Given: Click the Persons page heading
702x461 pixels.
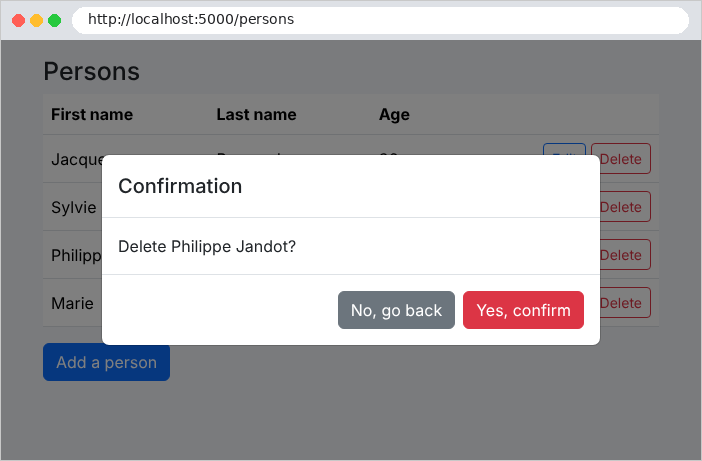Looking at the screenshot, I should click(x=92, y=72).
